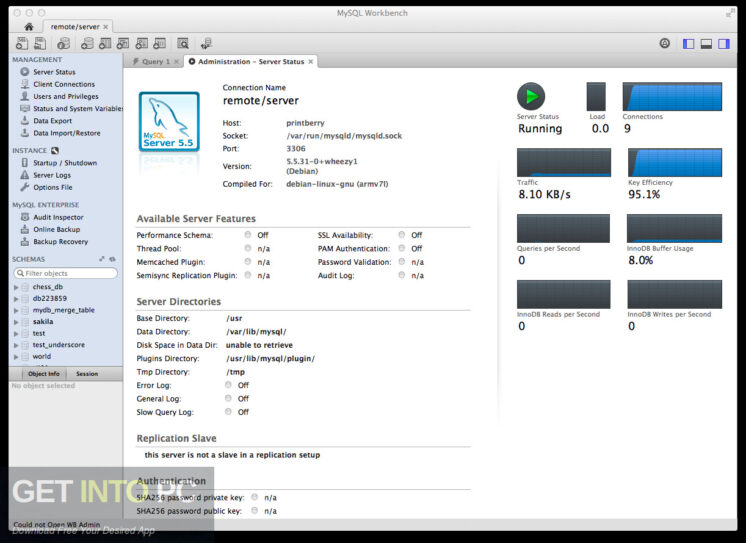Refresh the schemas list icon
746x543 pixels.
tap(112, 259)
